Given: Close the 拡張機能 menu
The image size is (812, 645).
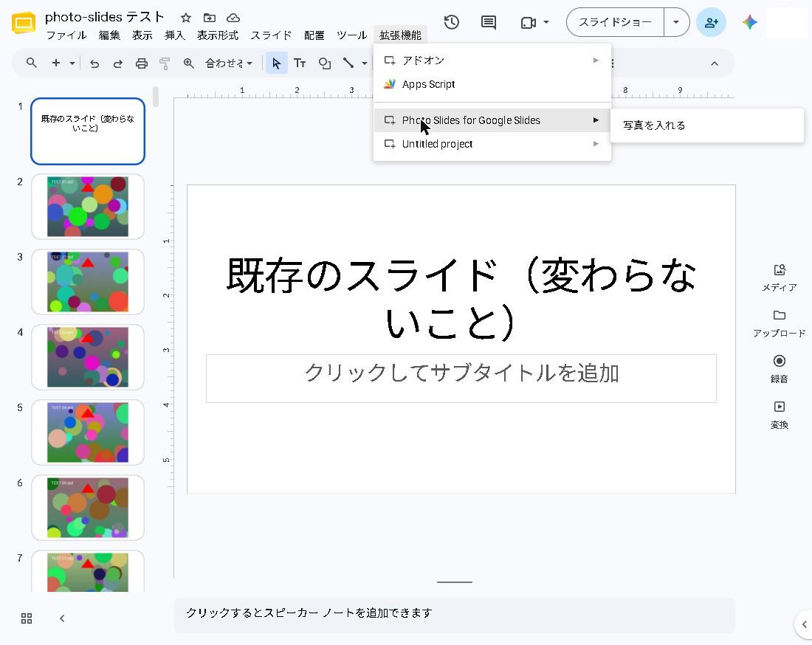Looking at the screenshot, I should tap(400, 35).
